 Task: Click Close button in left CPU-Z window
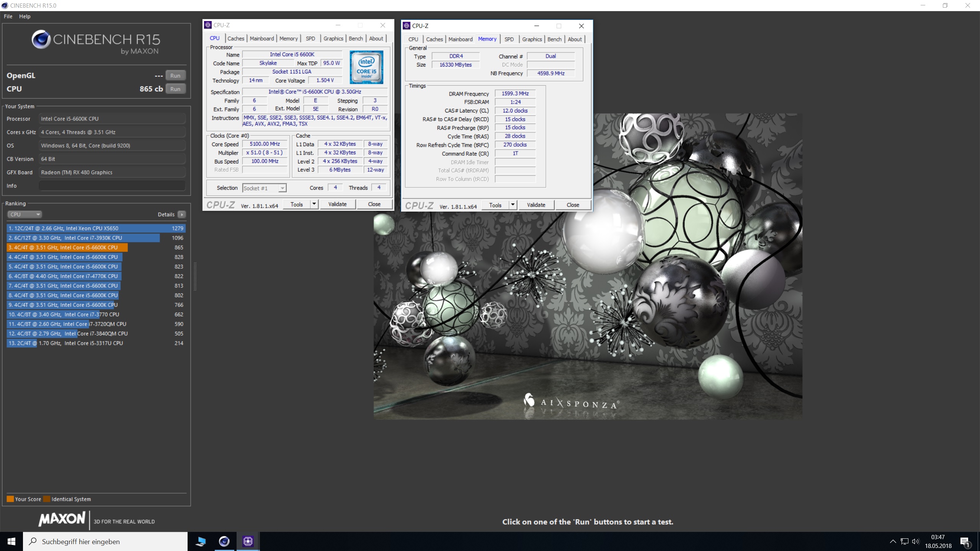click(x=374, y=204)
